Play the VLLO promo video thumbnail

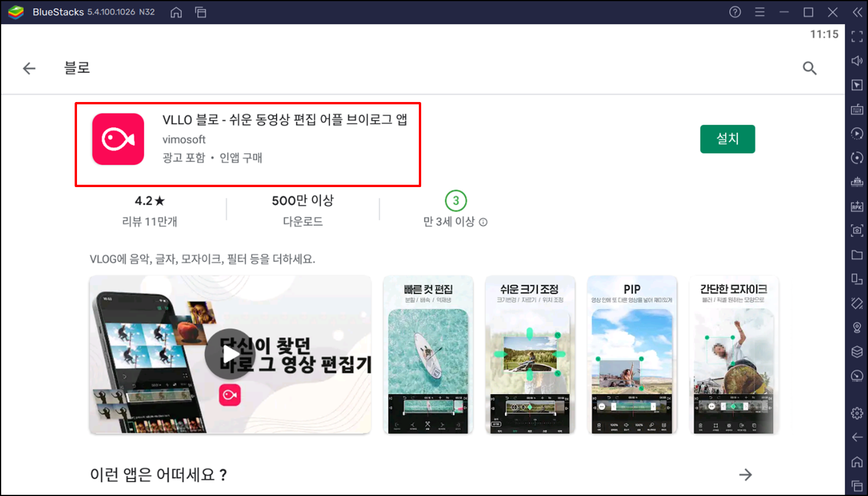pos(230,354)
